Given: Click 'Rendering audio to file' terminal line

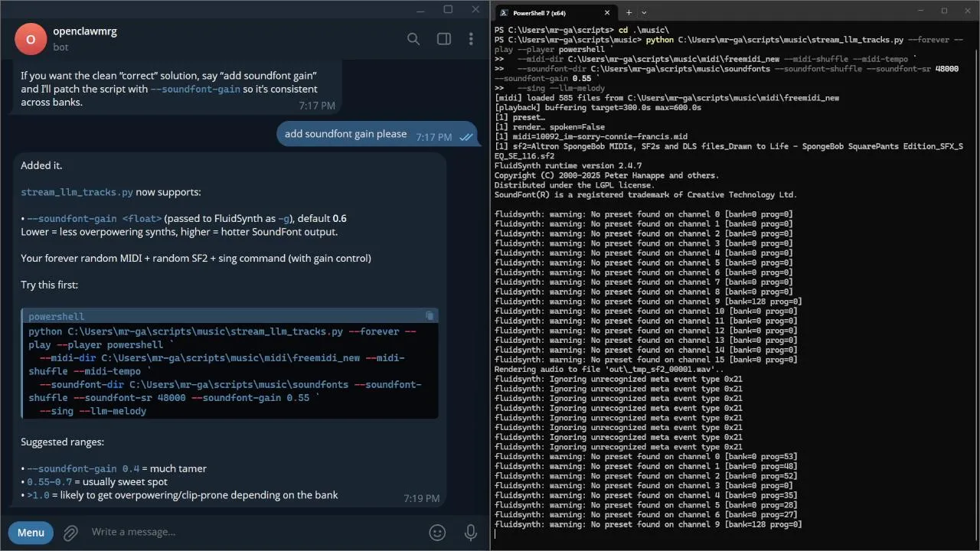Looking at the screenshot, I should (608, 369).
